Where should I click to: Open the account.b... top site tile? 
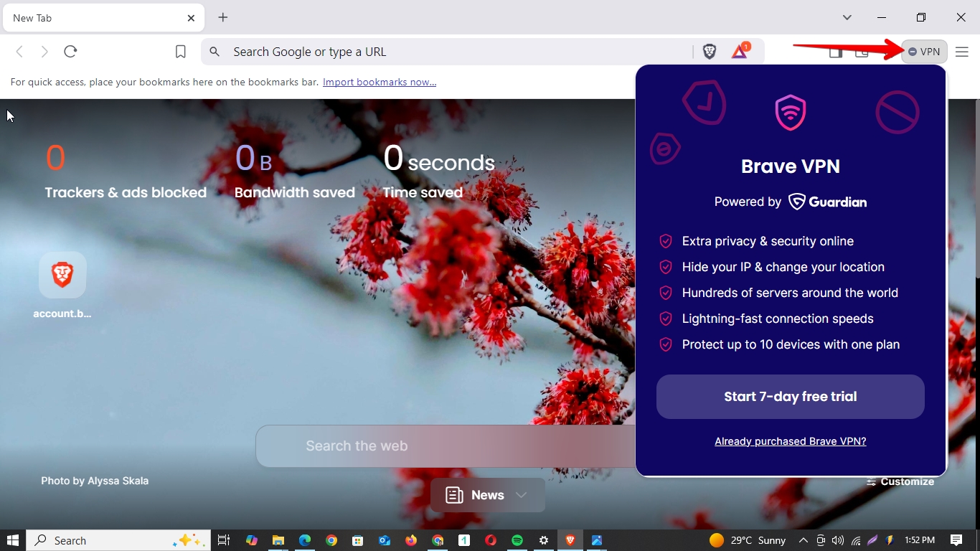pyautogui.click(x=62, y=285)
